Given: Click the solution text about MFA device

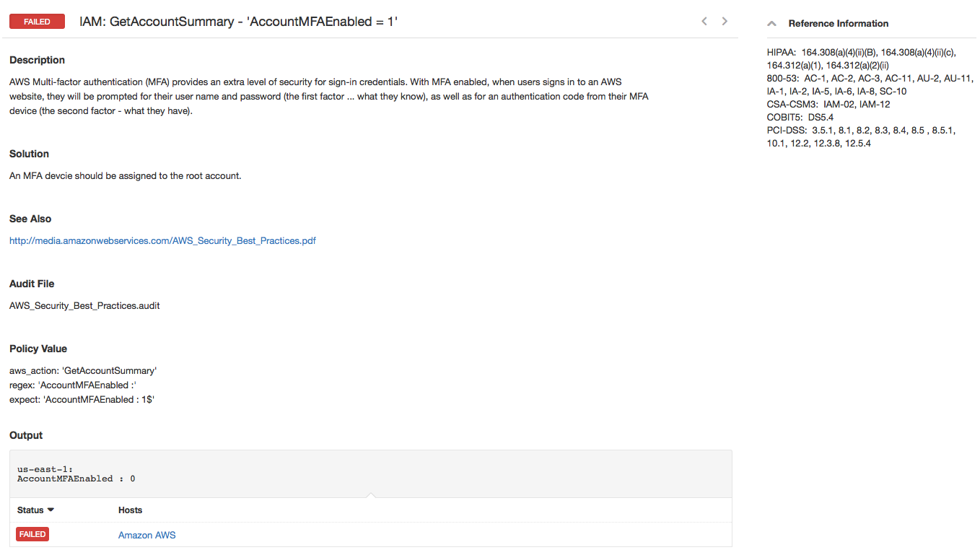Looking at the screenshot, I should 125,176.
